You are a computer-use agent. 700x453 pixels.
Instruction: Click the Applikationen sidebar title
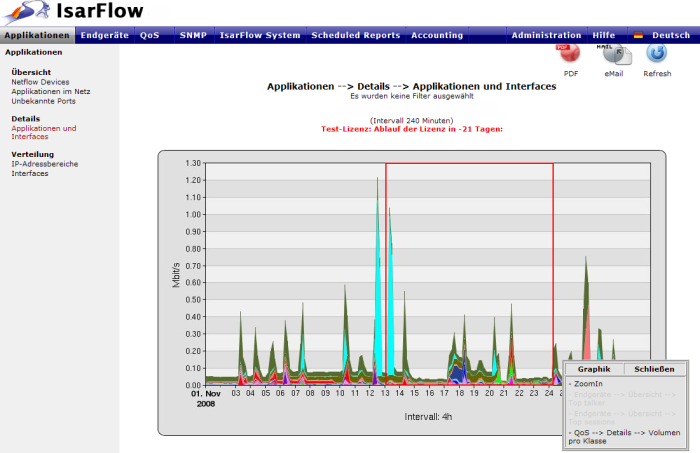pyautogui.click(x=33, y=52)
